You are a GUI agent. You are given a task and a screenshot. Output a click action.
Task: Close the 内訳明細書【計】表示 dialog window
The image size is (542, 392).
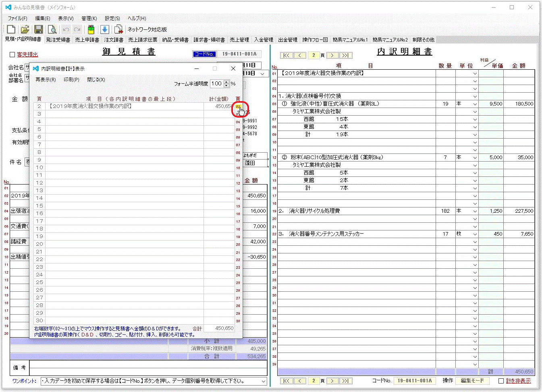[x=233, y=68]
